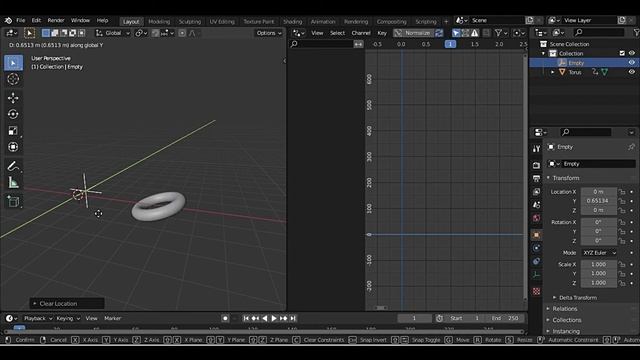
Task: Play the animation forward
Action: 274,318
